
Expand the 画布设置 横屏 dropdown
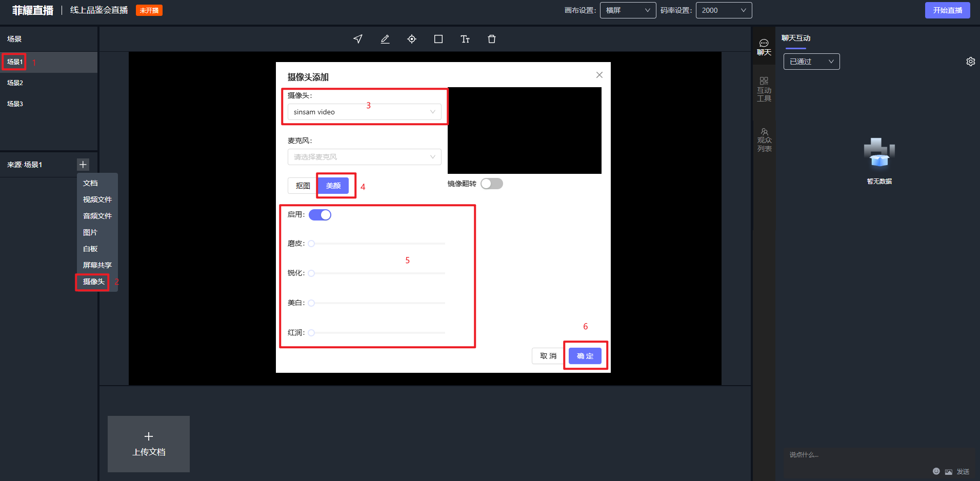click(628, 10)
